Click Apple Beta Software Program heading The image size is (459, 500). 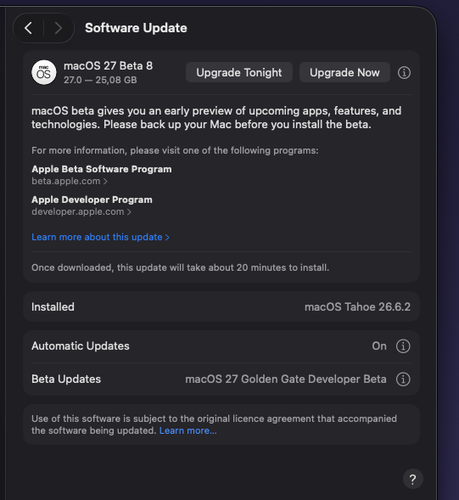tap(102, 169)
